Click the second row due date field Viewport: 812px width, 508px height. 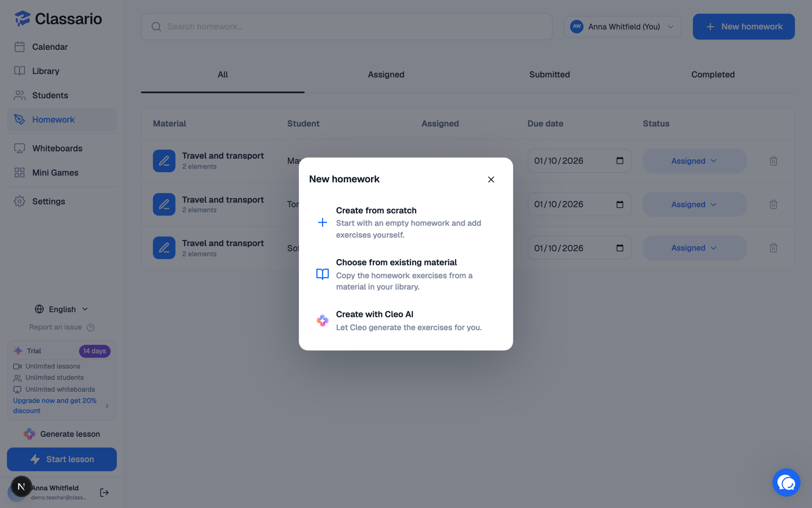pos(579,204)
